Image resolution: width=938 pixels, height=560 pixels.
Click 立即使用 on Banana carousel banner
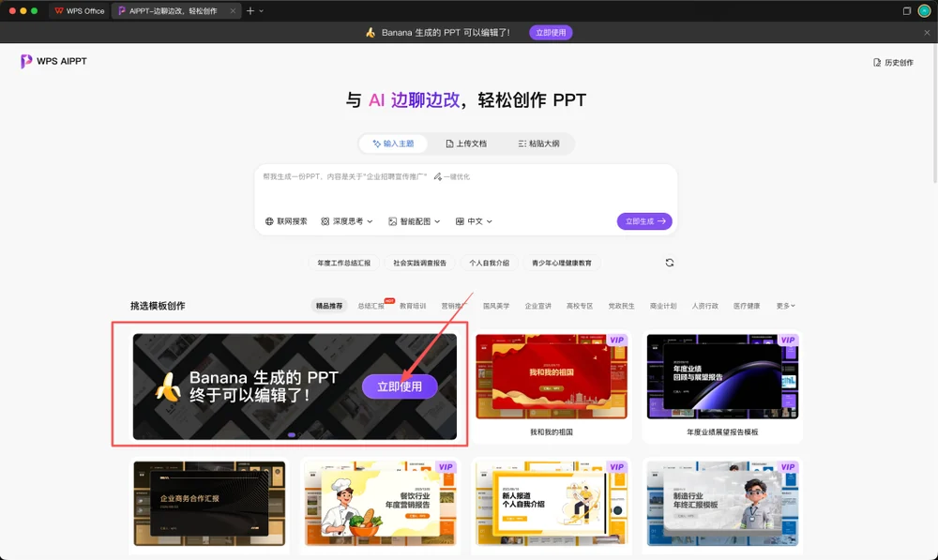pos(400,386)
